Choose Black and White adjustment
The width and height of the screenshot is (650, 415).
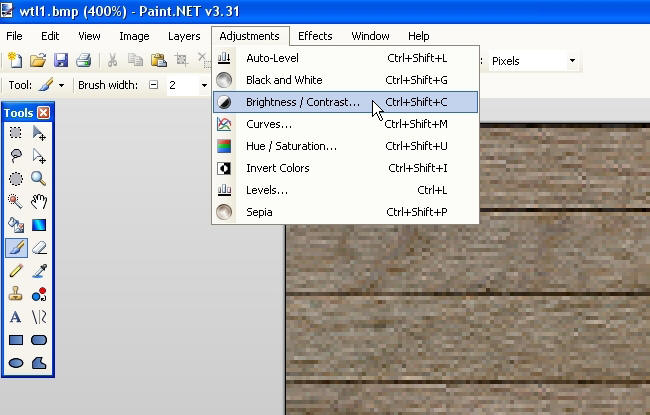345,80
